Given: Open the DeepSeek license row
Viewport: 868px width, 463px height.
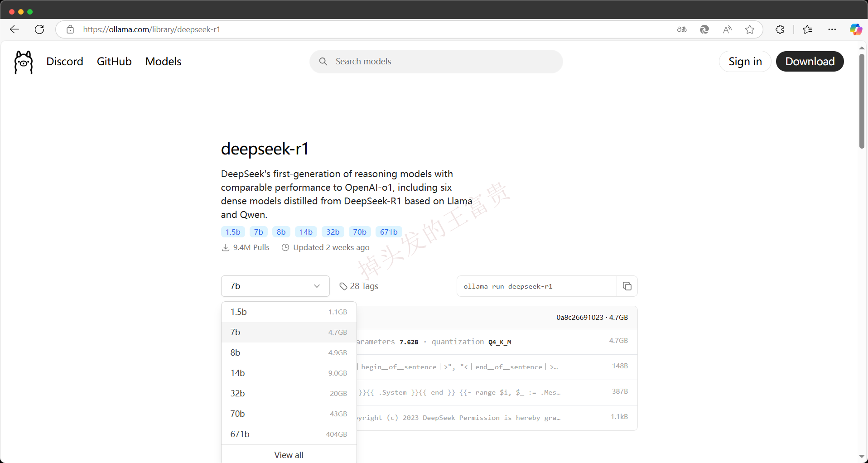Looking at the screenshot, I should click(497, 418).
